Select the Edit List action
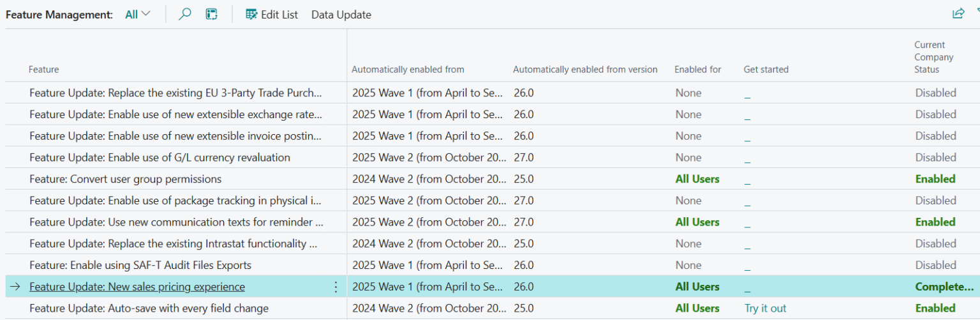The image size is (980, 320). pyautogui.click(x=279, y=15)
